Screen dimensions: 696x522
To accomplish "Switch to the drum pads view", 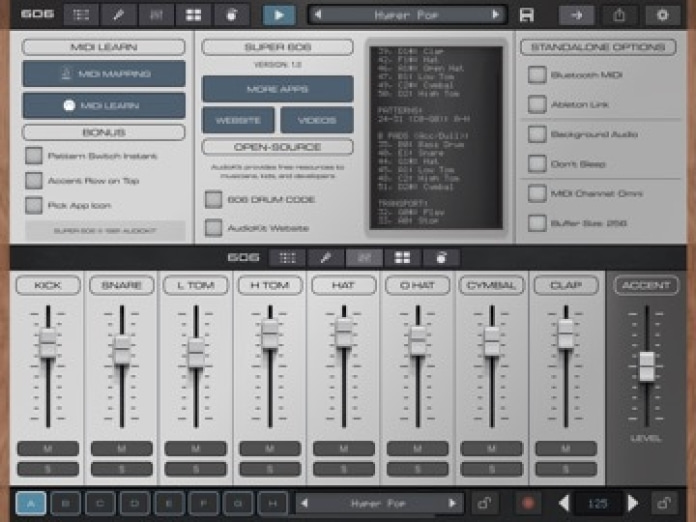I will pyautogui.click(x=194, y=15).
